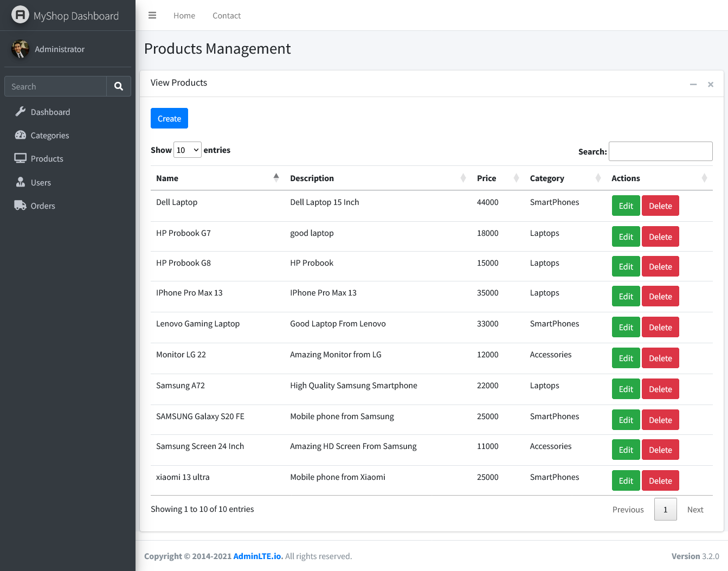Collapse the View Products card
This screenshot has height=571, width=728.
693,85
